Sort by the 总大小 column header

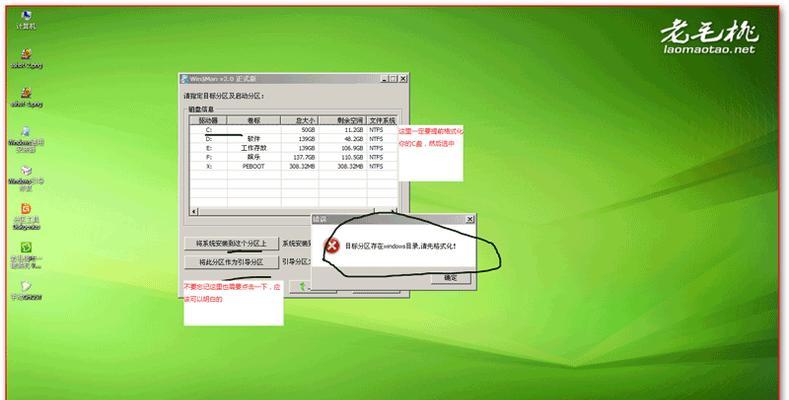(x=300, y=120)
